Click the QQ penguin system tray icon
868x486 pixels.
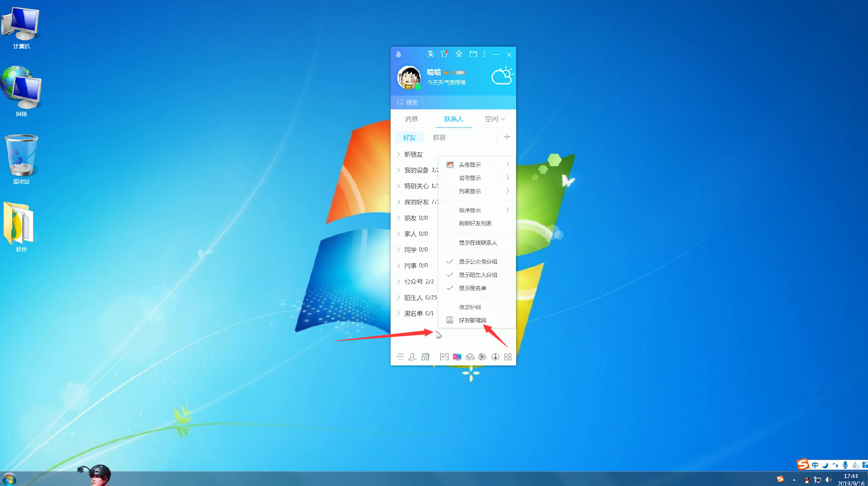pos(806,480)
